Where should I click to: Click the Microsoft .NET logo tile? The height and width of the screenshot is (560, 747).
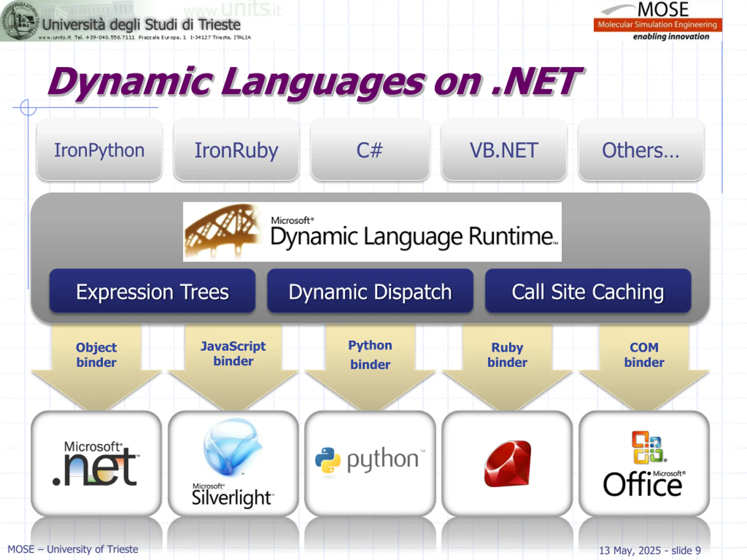[96, 463]
